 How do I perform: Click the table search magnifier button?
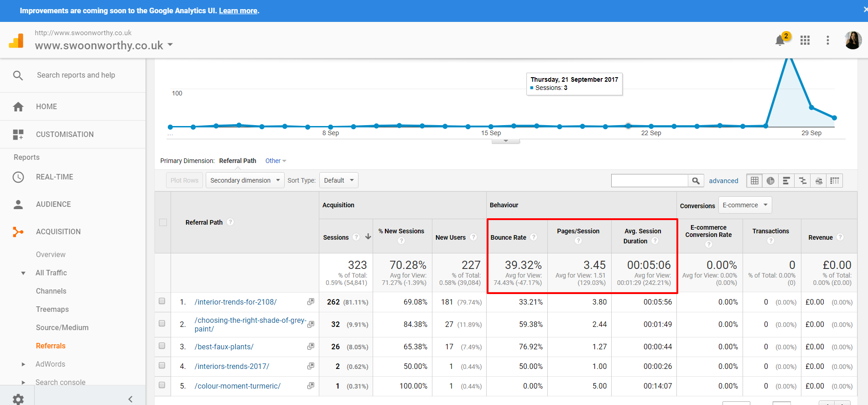pos(696,181)
